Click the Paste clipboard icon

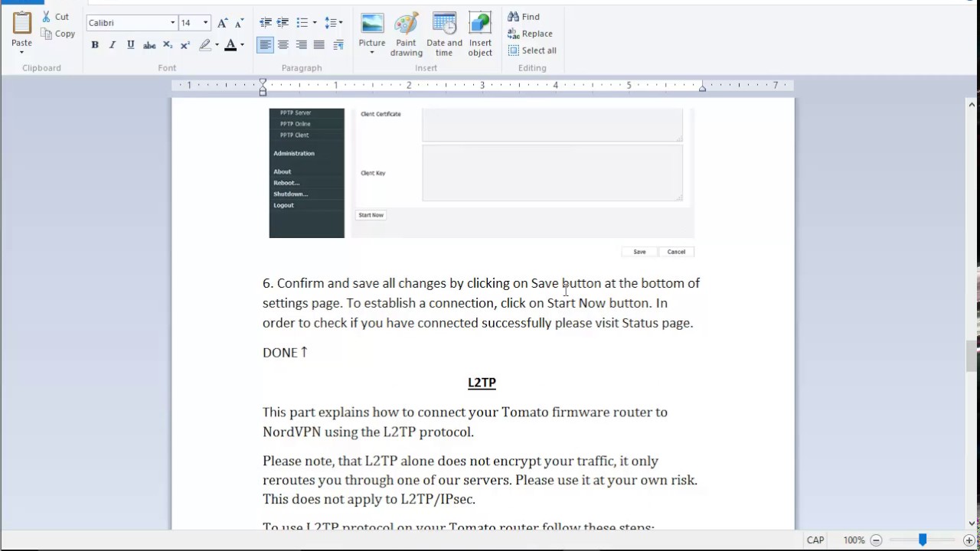(x=21, y=22)
